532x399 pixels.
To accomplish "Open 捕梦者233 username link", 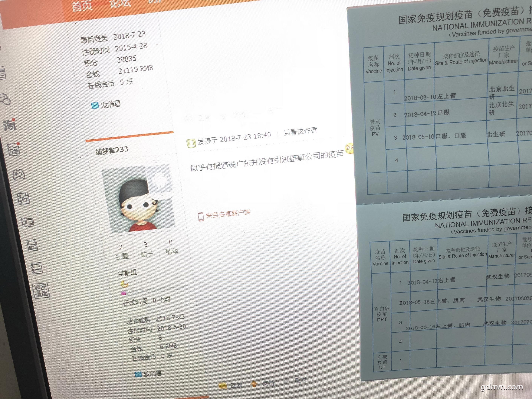I will click(112, 151).
